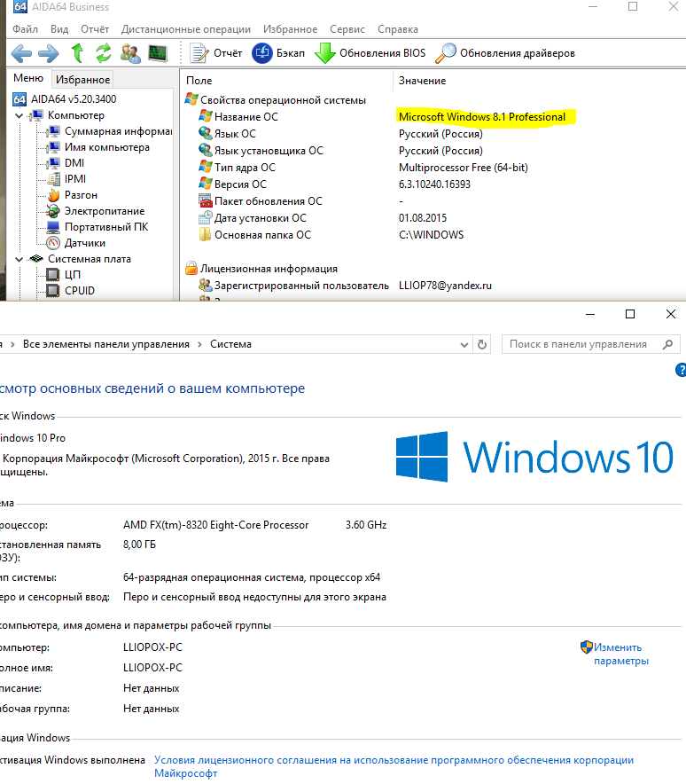Select Имя компьютера in the tree
The width and height of the screenshot is (686, 784).
coord(97,147)
